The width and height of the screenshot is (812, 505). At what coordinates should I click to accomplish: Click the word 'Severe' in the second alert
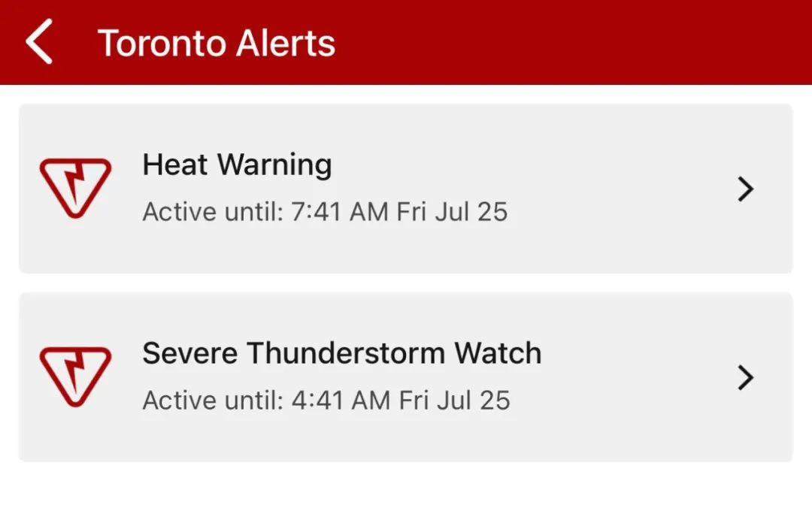(189, 353)
